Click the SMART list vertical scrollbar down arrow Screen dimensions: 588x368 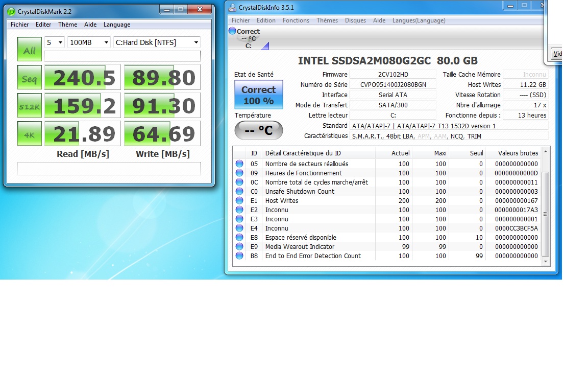[x=545, y=261]
